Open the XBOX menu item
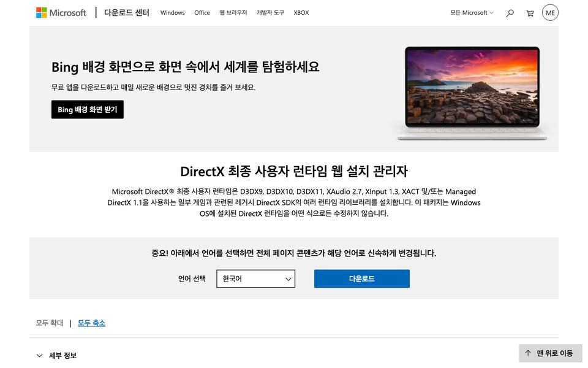This screenshot has width=588, height=368. click(x=301, y=13)
